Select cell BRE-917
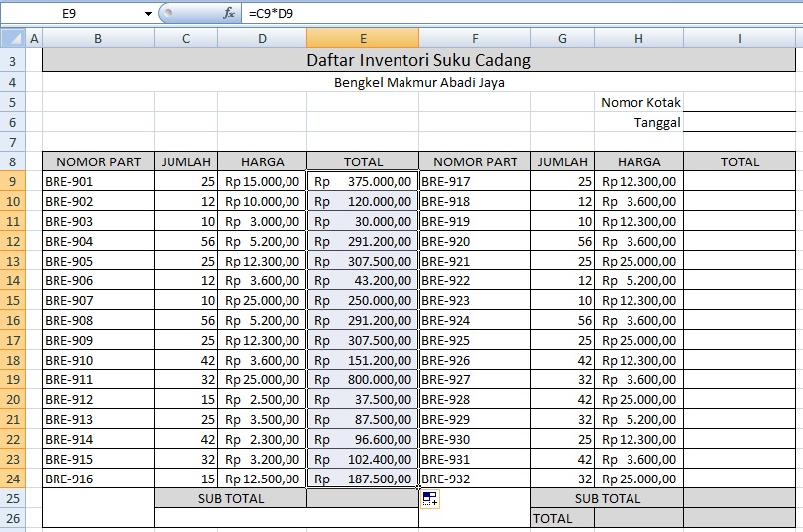Image resolution: width=803 pixels, height=532 pixels. [475, 181]
